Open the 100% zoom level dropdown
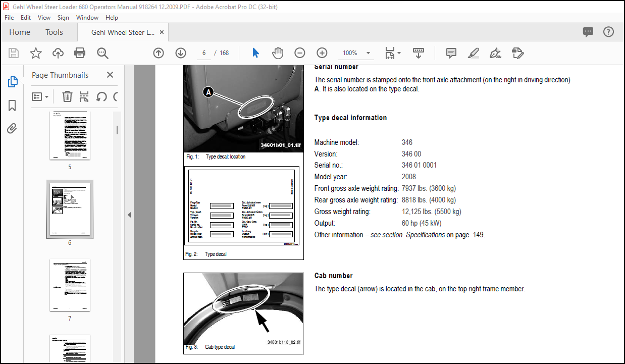The height and width of the screenshot is (364, 625). [357, 53]
